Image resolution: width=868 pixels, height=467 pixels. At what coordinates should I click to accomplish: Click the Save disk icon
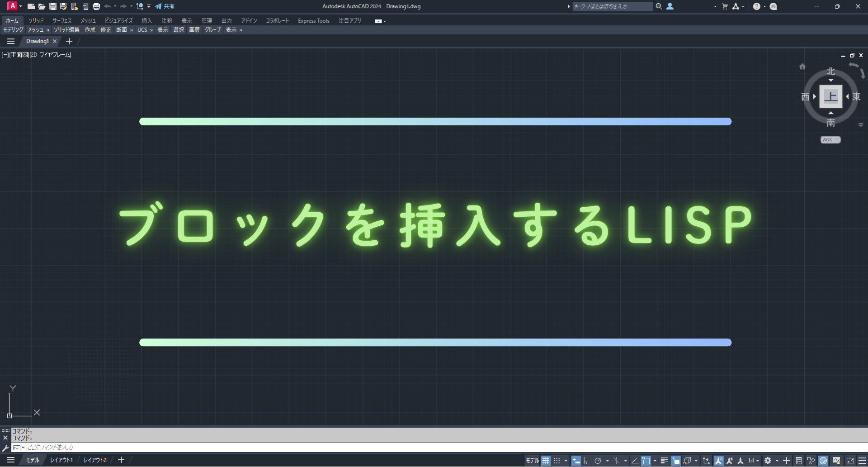point(53,6)
